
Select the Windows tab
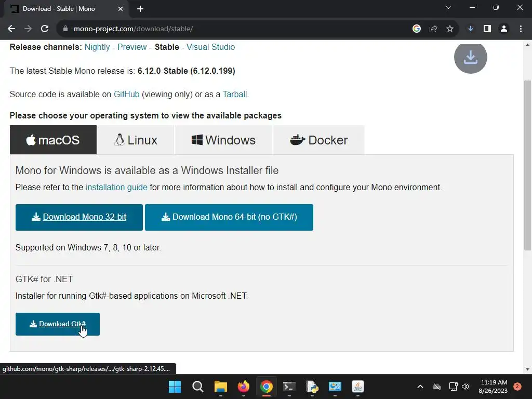[223, 140]
